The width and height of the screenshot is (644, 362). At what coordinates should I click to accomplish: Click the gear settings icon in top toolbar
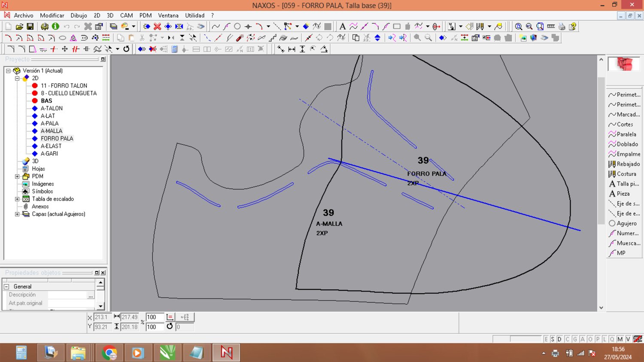pos(45,27)
